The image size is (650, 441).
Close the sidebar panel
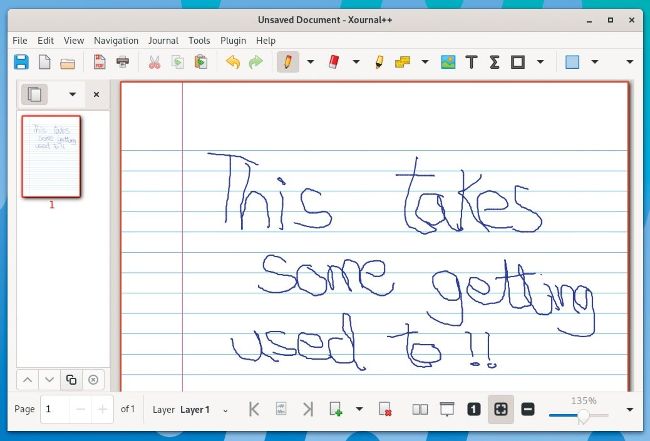(96, 95)
